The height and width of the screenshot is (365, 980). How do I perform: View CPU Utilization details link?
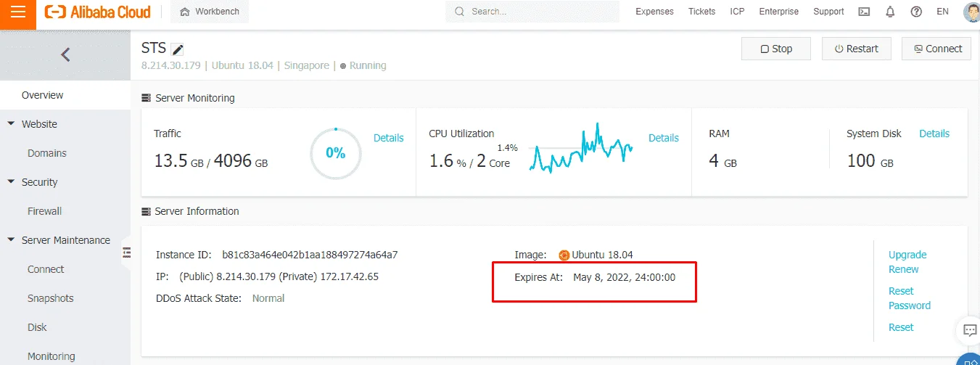(663, 138)
